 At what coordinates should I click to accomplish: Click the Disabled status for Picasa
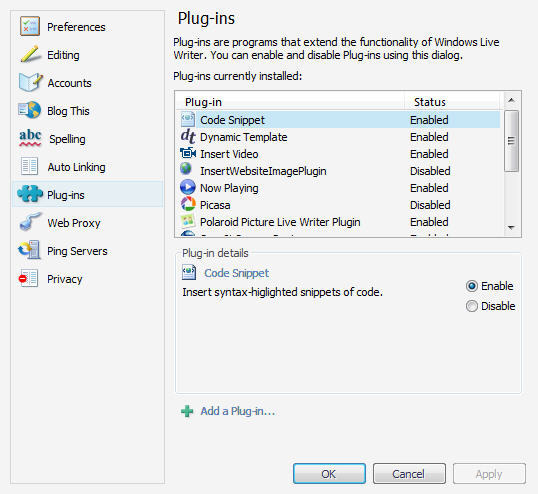(x=430, y=205)
